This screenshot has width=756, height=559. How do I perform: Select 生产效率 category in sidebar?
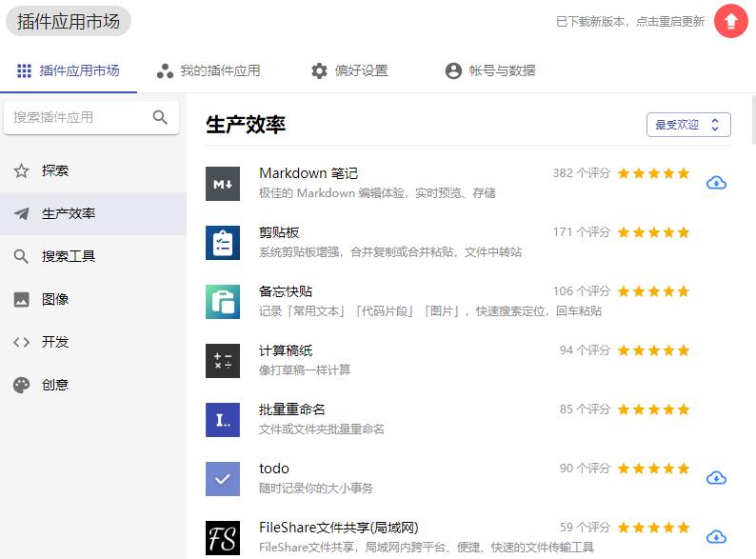coord(93,213)
